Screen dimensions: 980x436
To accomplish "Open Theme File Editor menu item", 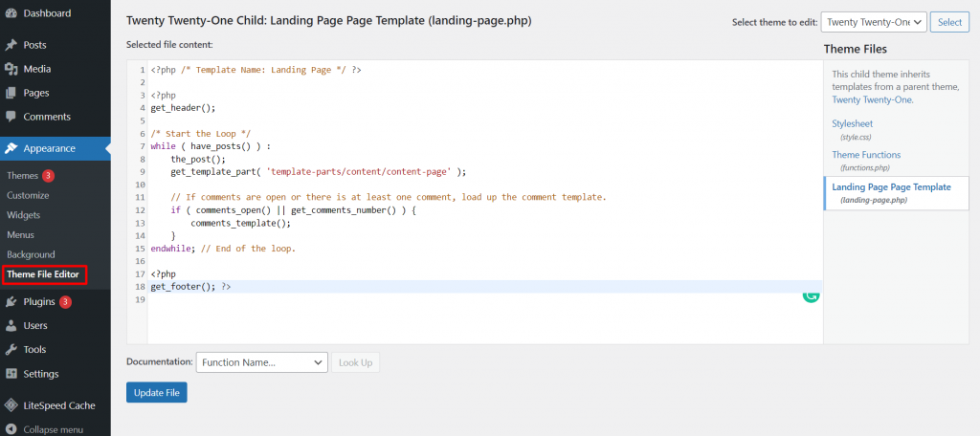I will coord(43,274).
